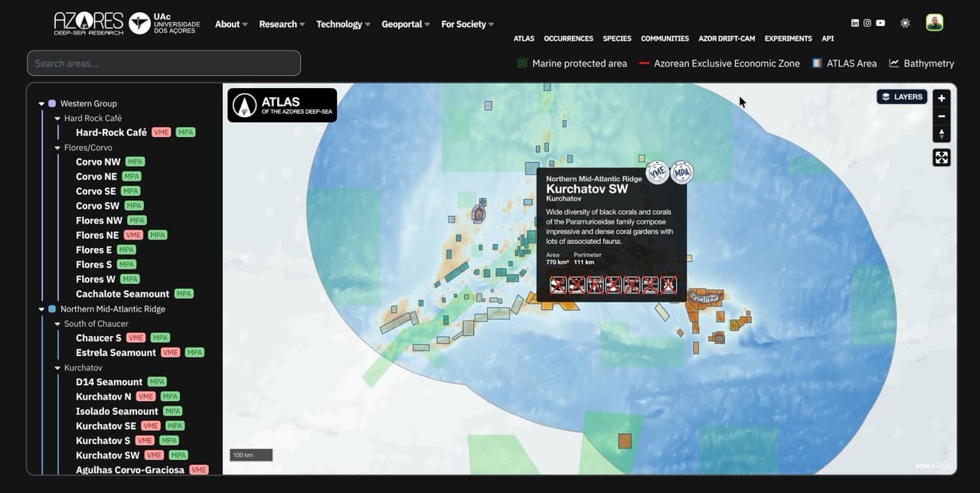The image size is (980, 493).
Task: Toggle the Marine protected area legend item
Action: [571, 64]
